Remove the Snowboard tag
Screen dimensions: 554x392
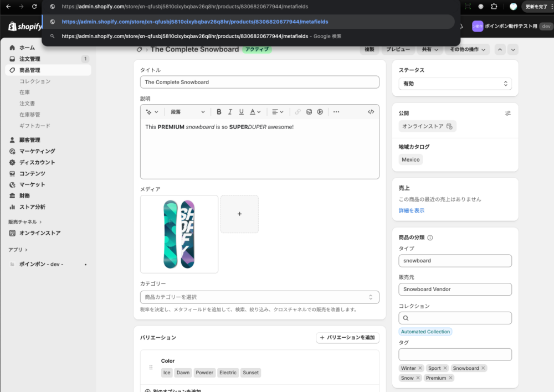[483, 368]
